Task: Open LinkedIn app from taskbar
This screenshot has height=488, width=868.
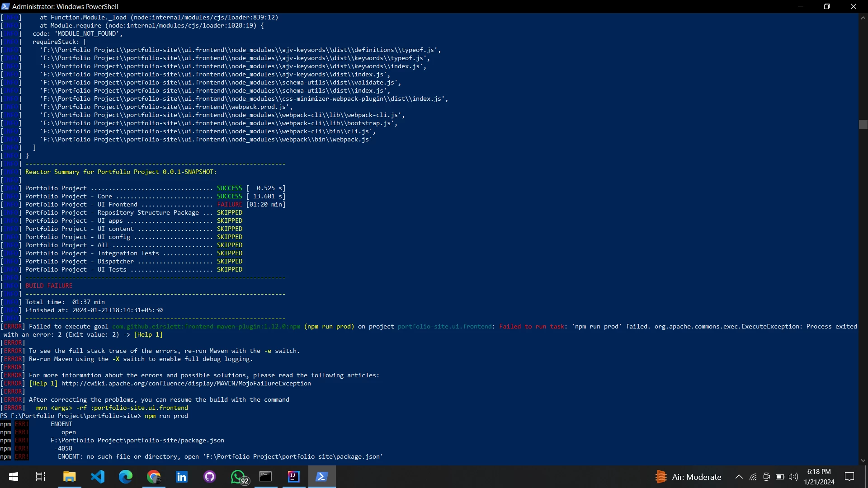Action: pyautogui.click(x=182, y=477)
